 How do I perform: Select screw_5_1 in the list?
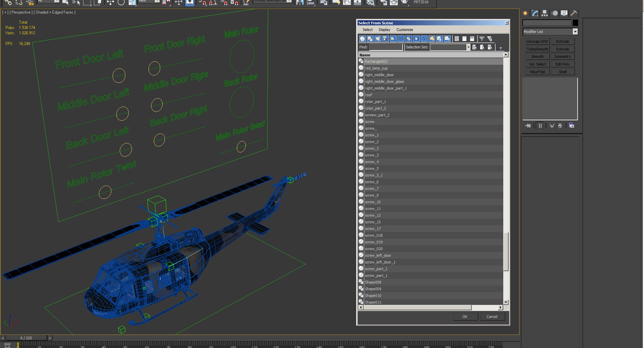point(430,175)
